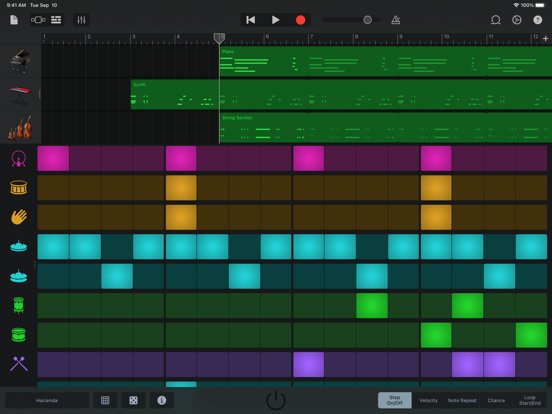552x414 pixels.
Task: Select the Piano track header icon
Action: click(x=20, y=61)
